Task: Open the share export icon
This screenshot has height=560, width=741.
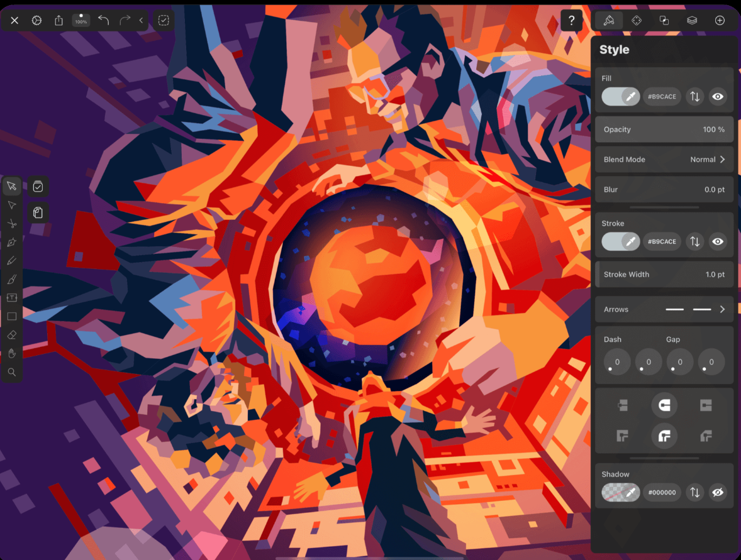Action: 58,20
